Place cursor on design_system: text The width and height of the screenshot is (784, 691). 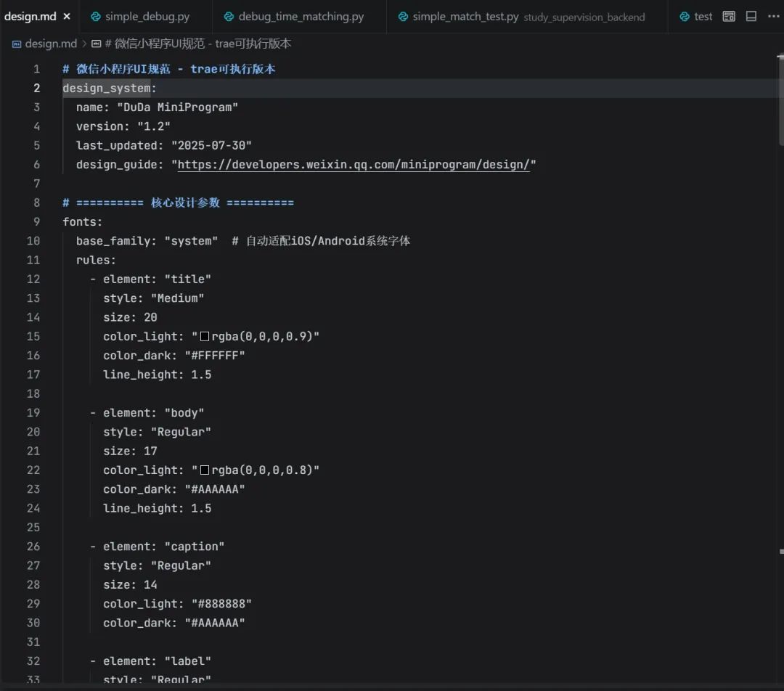tap(110, 89)
